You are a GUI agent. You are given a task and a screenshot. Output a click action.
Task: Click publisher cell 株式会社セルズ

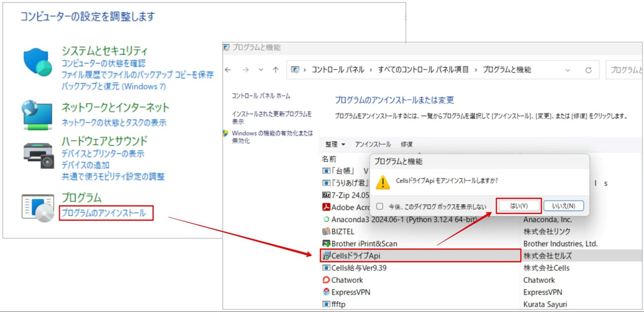[x=547, y=256]
